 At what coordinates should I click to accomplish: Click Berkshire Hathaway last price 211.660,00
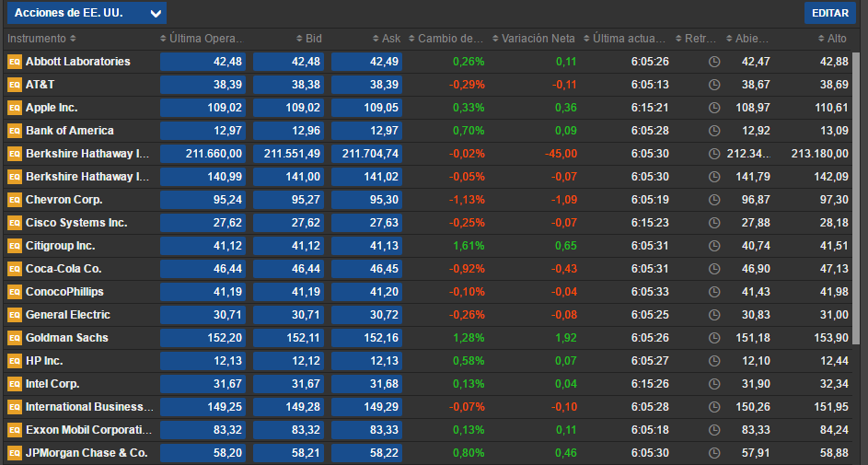[203, 154]
